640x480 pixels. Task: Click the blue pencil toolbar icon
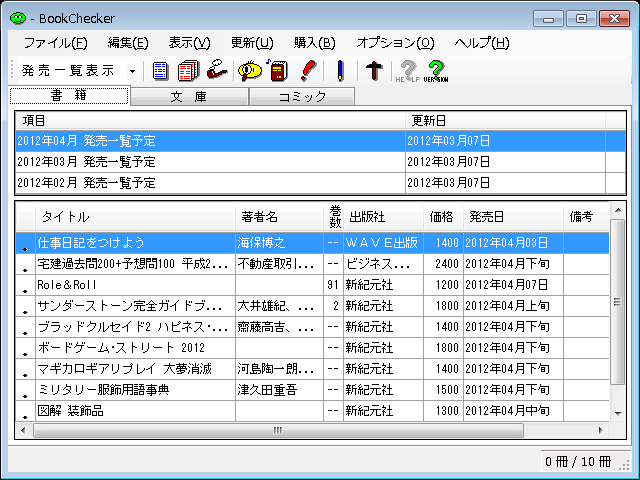click(x=340, y=71)
